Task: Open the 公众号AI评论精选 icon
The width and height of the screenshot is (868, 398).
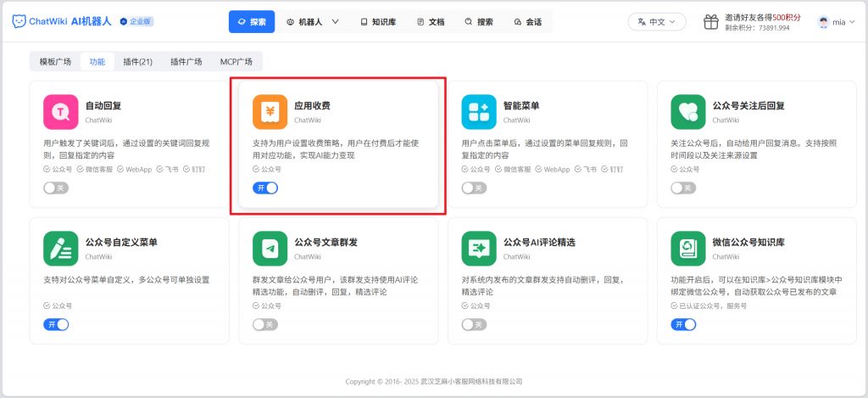Action: pyautogui.click(x=479, y=249)
